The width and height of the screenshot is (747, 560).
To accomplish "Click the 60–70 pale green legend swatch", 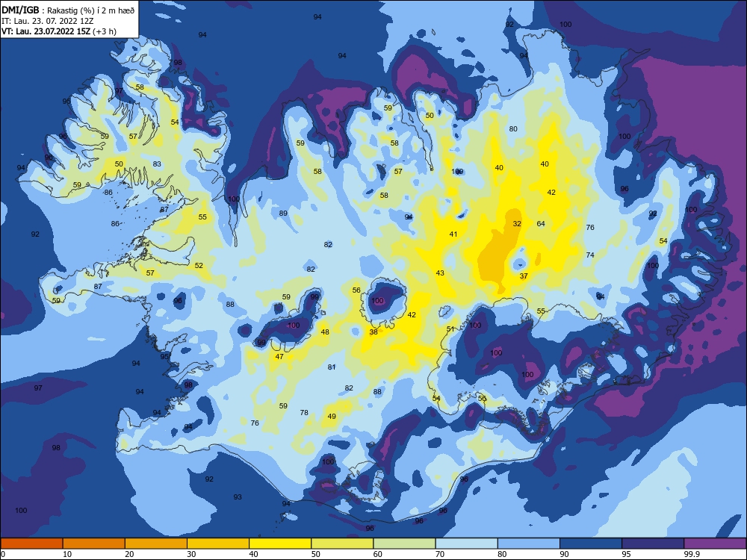I will [x=404, y=544].
